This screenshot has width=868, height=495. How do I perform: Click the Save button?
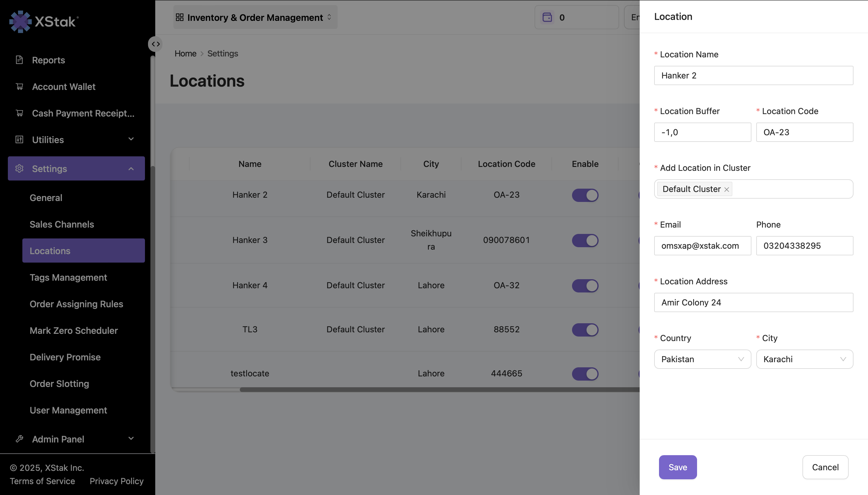(677, 467)
